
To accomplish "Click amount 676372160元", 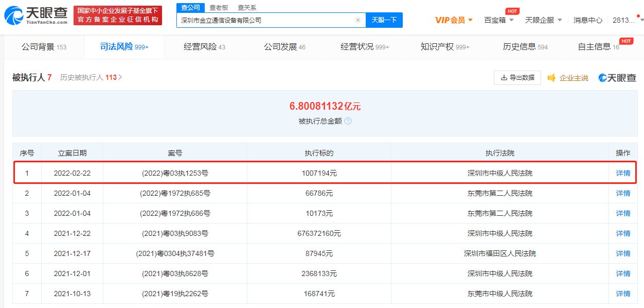I will pyautogui.click(x=319, y=233).
